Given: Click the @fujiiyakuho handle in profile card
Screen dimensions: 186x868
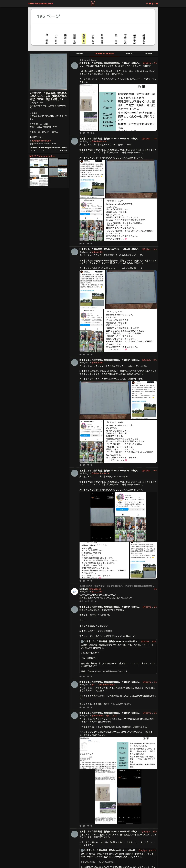Looking at the screenshot, I should [x=36, y=102].
